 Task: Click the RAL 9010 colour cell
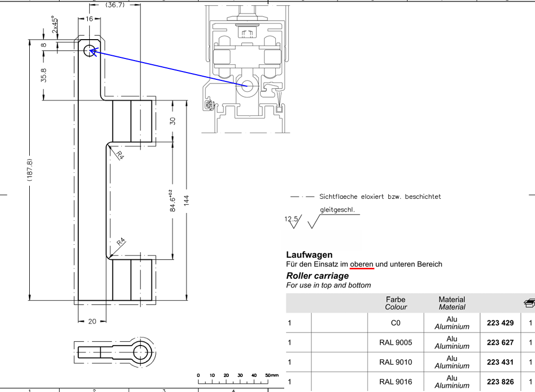396,362
